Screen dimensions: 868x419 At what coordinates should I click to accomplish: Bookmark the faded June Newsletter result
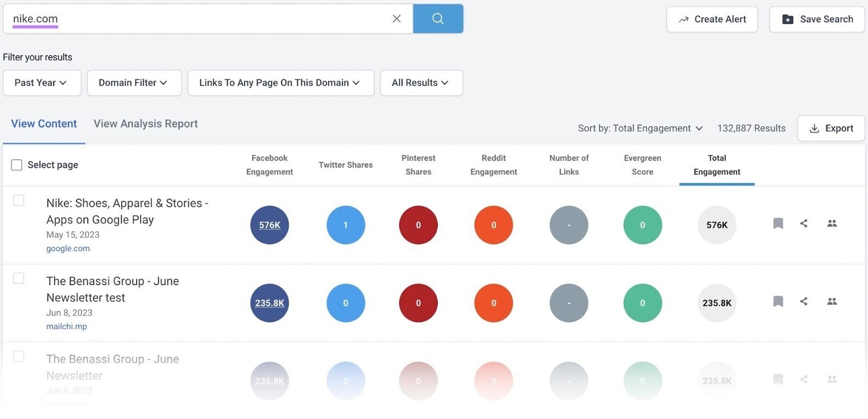pos(778,379)
